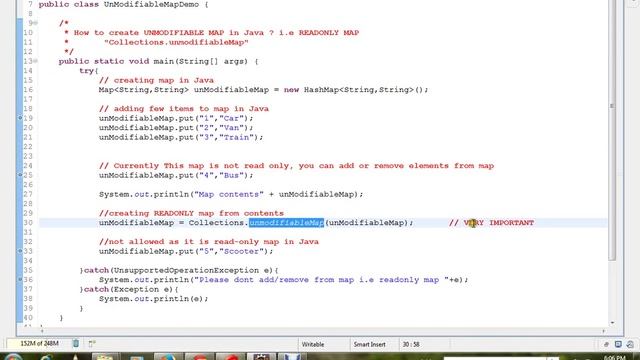Click the horizontal scrollbar right arrow
The height and width of the screenshot is (360, 640).
[603, 331]
